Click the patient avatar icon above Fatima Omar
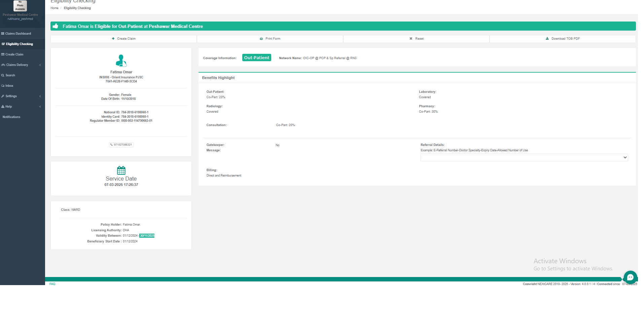Viewport: 644px width, 312px height. tap(121, 61)
